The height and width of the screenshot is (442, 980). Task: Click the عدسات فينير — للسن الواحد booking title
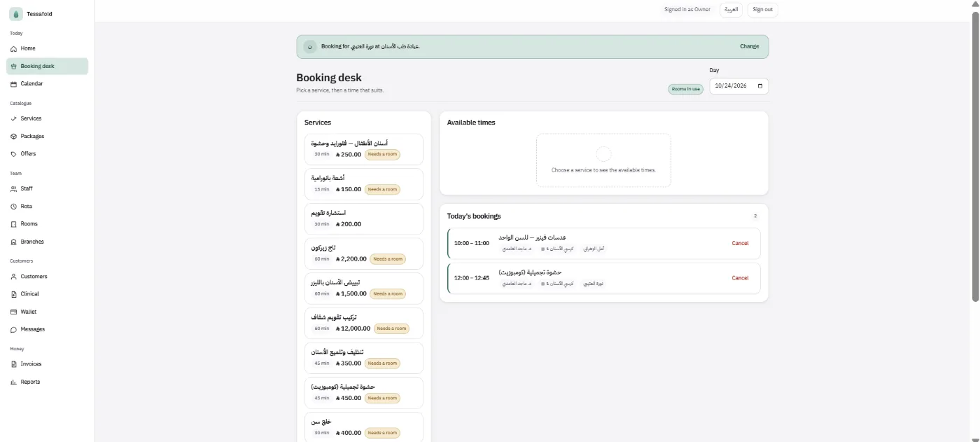coord(532,238)
